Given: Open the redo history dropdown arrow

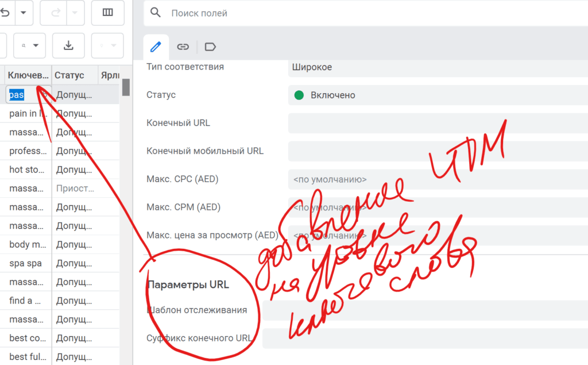Looking at the screenshot, I should [x=75, y=13].
